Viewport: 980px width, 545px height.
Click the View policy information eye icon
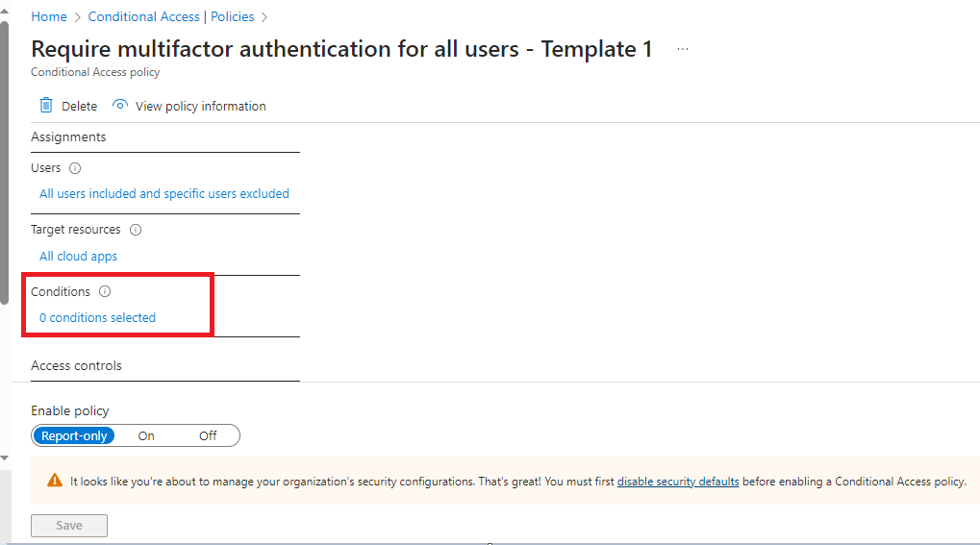pos(120,106)
